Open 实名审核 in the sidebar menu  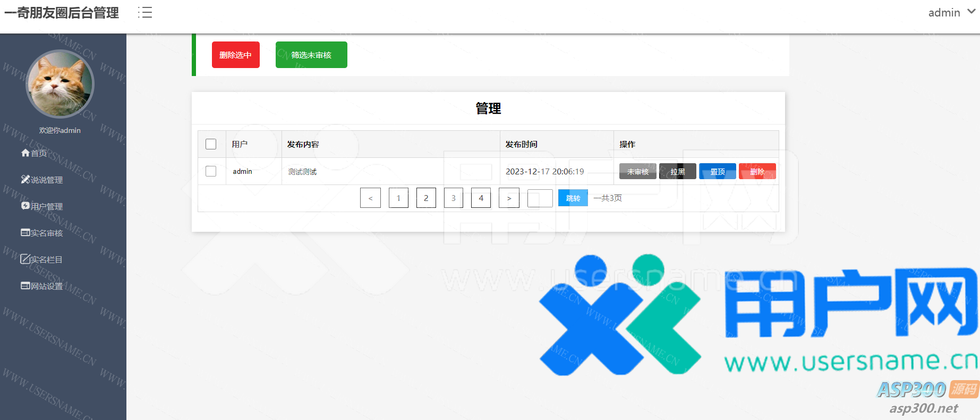(47, 233)
